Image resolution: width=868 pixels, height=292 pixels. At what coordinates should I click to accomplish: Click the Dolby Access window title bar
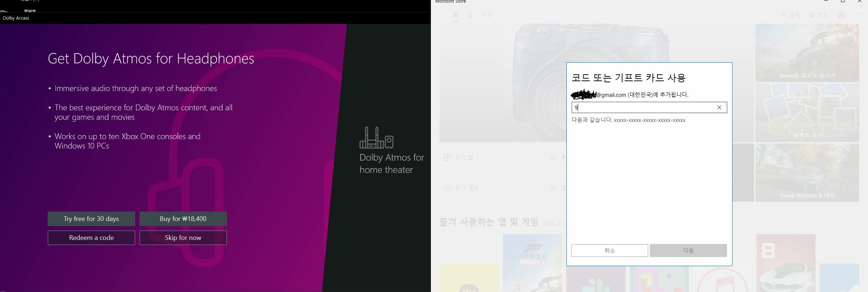[215, 18]
